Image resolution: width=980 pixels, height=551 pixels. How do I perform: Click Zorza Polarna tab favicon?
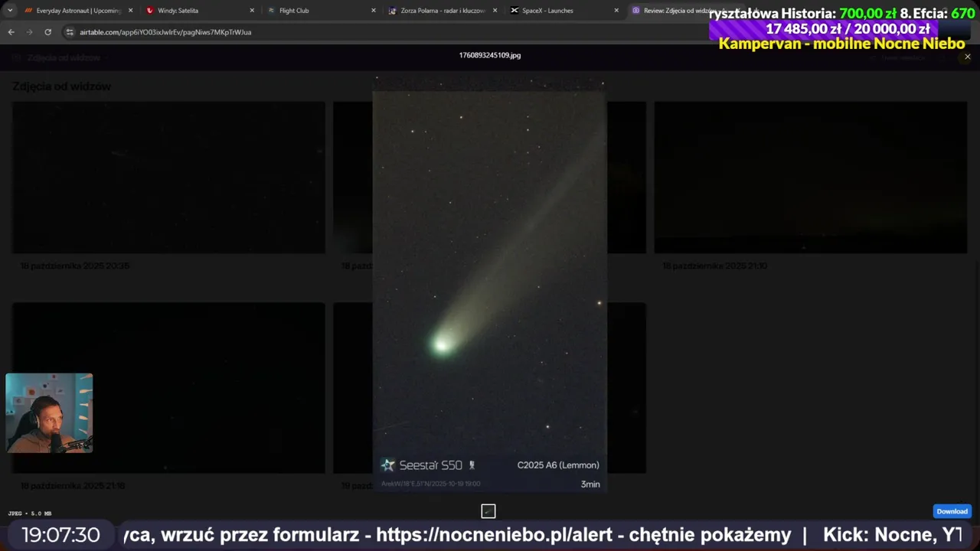393,11
